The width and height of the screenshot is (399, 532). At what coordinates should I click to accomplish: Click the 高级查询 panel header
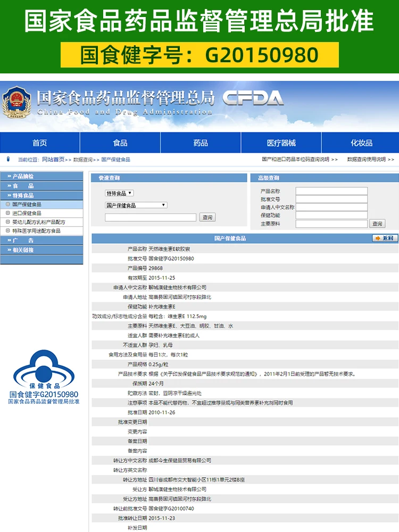[325, 178]
